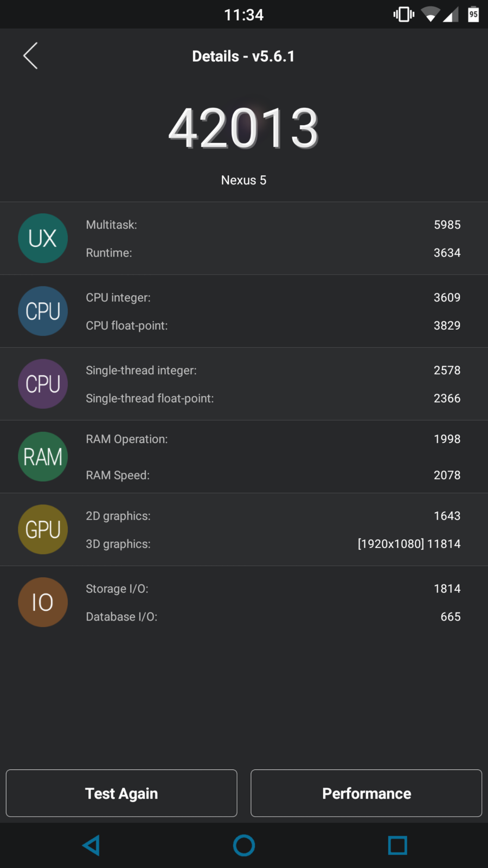Tap the Nexus 5 device name
This screenshot has height=868, width=488.
243,180
